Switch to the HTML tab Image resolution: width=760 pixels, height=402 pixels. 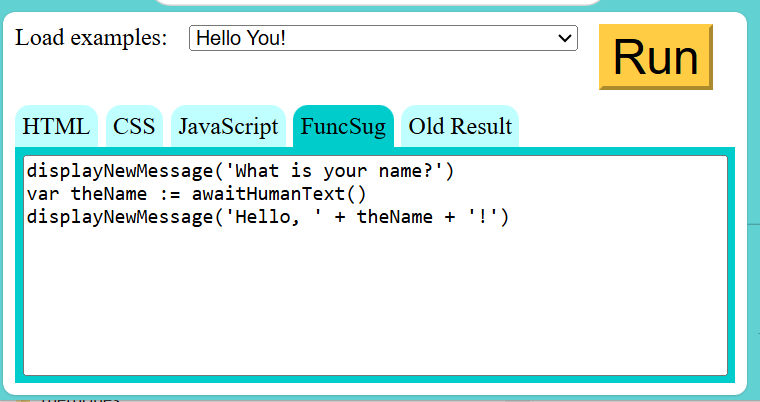[x=56, y=127]
